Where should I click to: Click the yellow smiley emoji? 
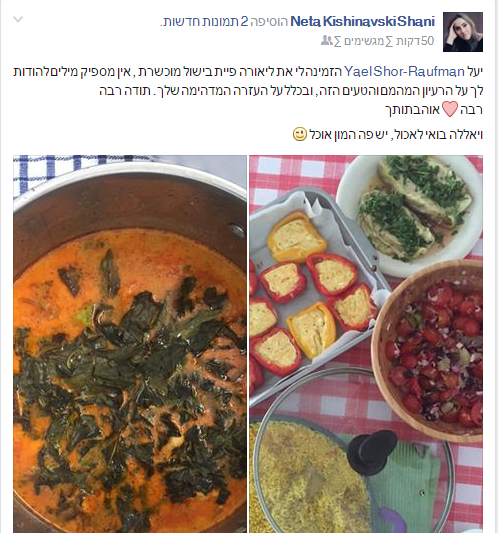click(300, 134)
